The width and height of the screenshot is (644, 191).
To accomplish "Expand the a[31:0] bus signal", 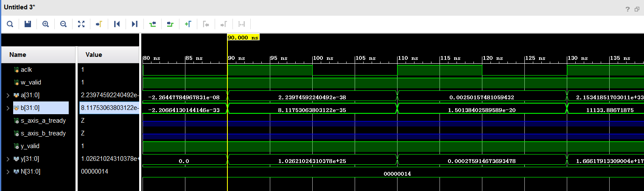I will click(8, 95).
